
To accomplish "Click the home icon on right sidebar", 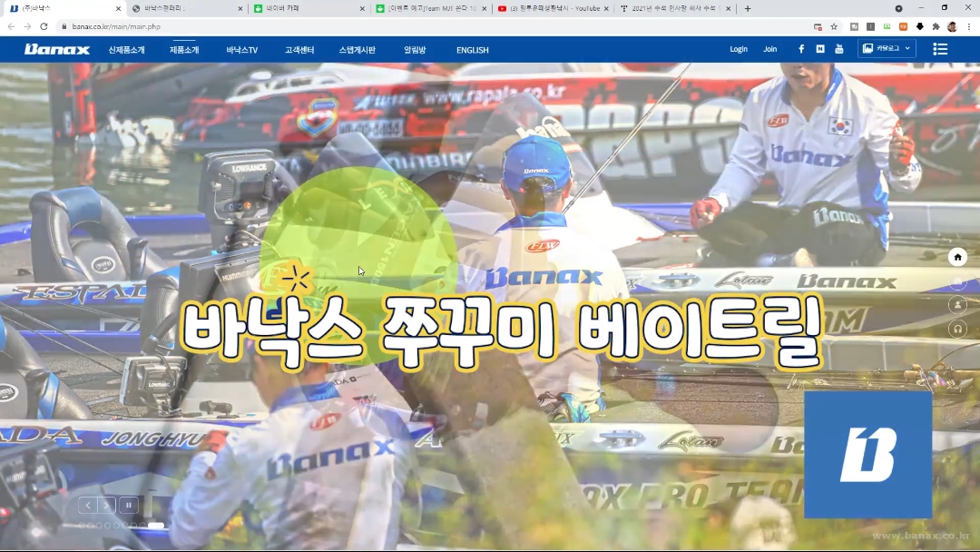I will point(957,257).
